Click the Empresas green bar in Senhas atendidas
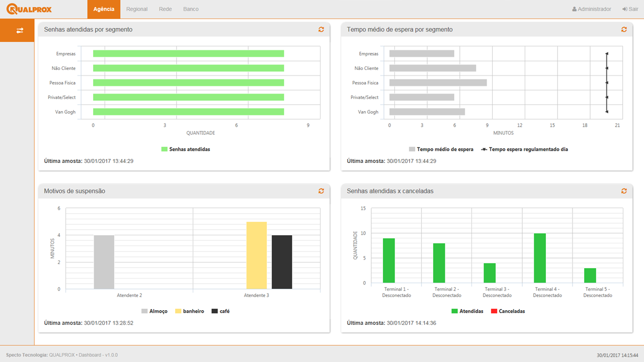644x362 pixels. coord(189,54)
